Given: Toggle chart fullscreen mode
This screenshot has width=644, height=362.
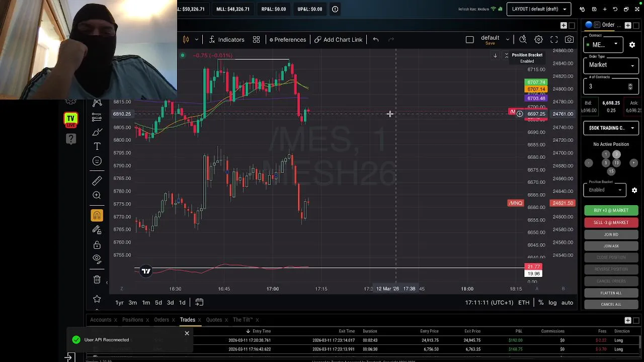Looking at the screenshot, I should coord(554,40).
